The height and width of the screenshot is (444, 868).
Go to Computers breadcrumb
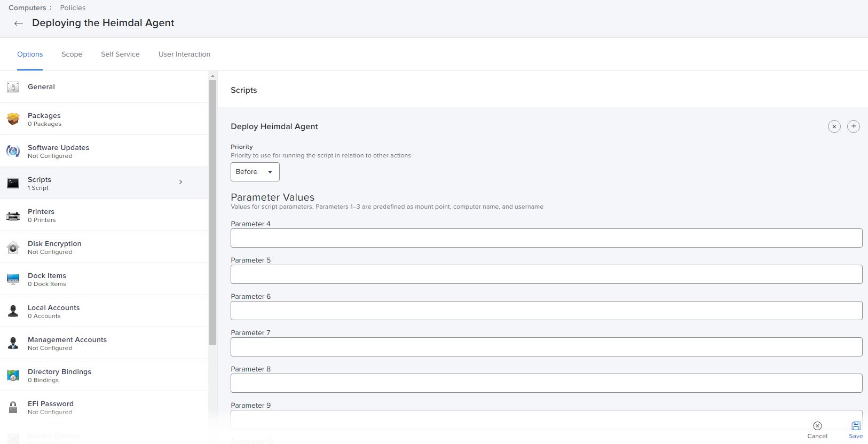click(27, 8)
